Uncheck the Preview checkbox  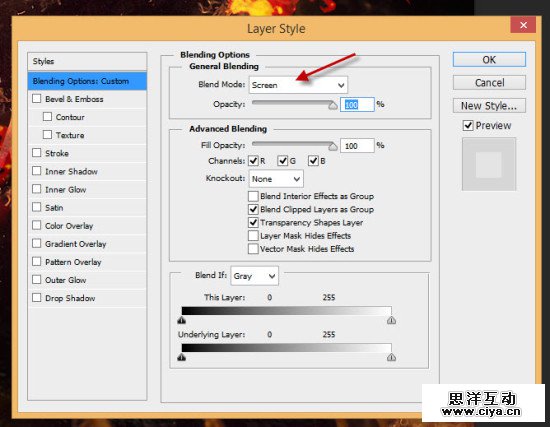click(468, 125)
